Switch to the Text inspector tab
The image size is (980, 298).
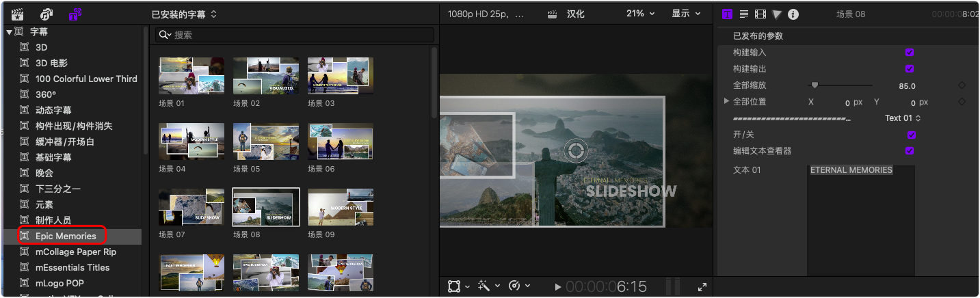click(744, 14)
